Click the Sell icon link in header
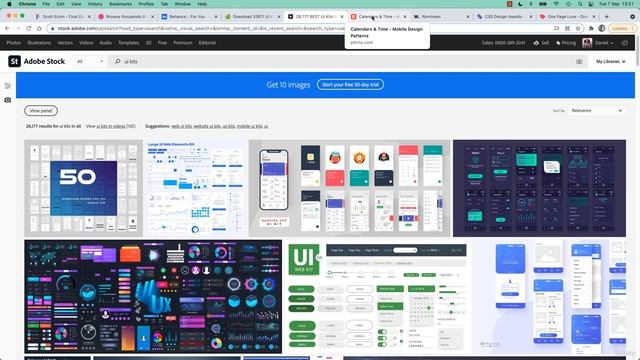 click(541, 42)
